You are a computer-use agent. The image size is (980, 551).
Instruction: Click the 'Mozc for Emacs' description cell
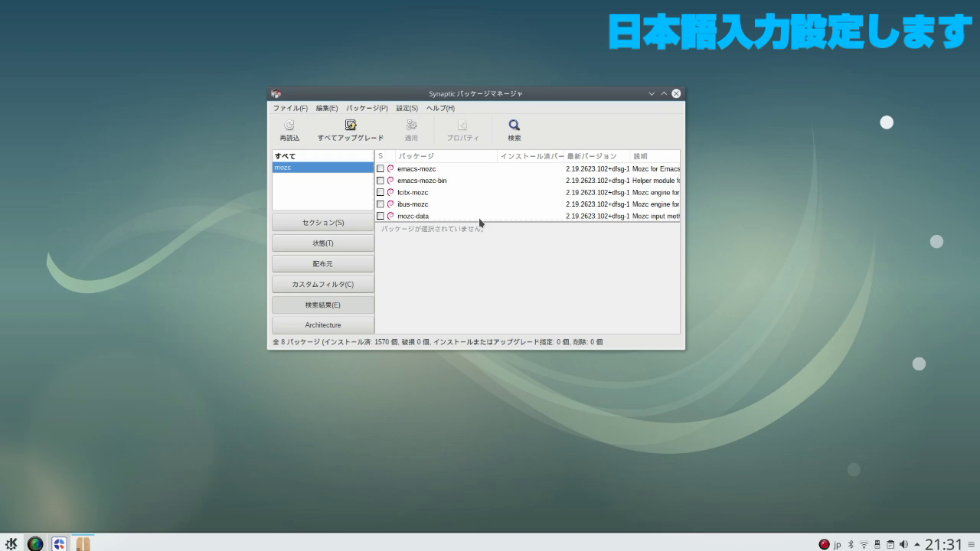pos(656,168)
